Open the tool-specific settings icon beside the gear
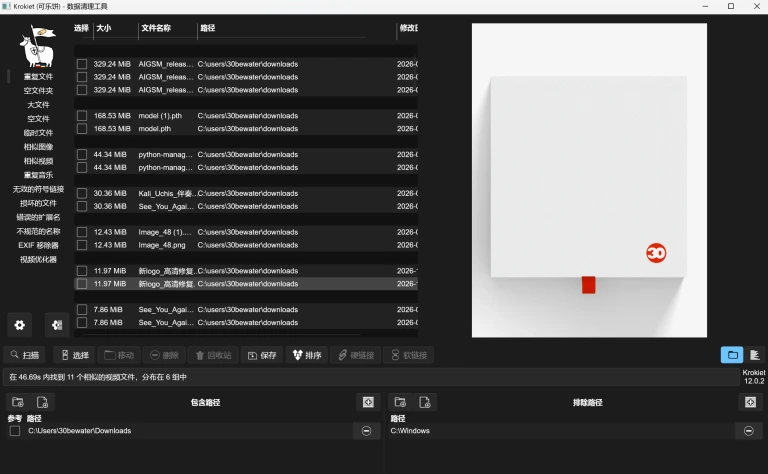The width and height of the screenshot is (768, 474). click(x=57, y=325)
